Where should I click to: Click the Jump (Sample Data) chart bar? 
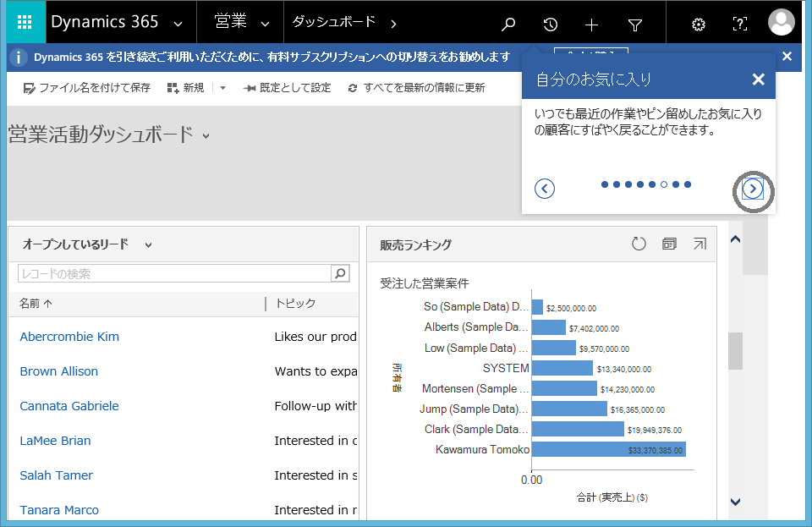point(569,409)
